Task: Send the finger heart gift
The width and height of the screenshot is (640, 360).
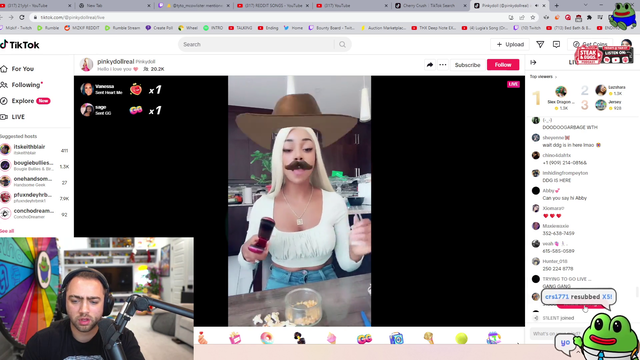Action: 203,338
